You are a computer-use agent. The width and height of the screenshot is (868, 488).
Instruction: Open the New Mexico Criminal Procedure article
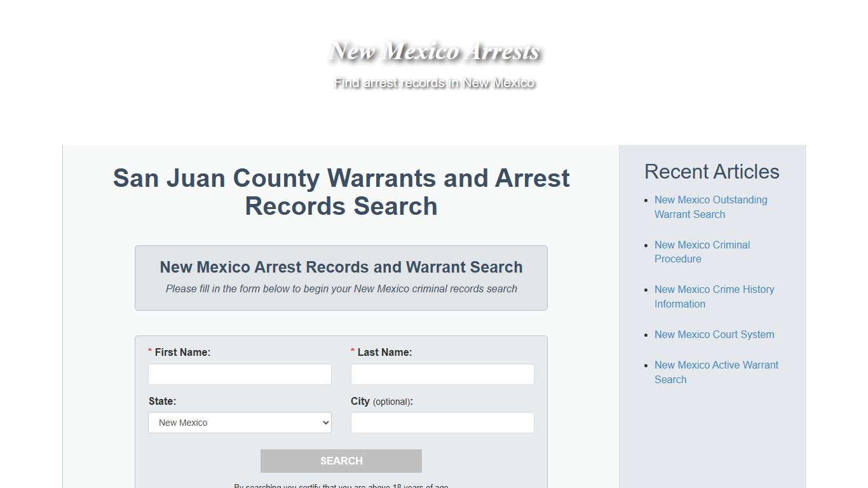pos(702,252)
